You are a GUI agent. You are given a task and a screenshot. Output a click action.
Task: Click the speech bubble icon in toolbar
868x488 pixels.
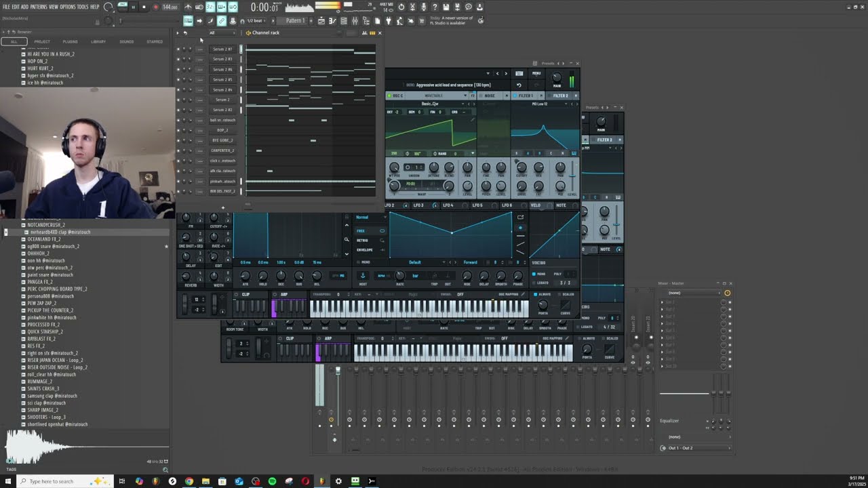click(x=468, y=7)
